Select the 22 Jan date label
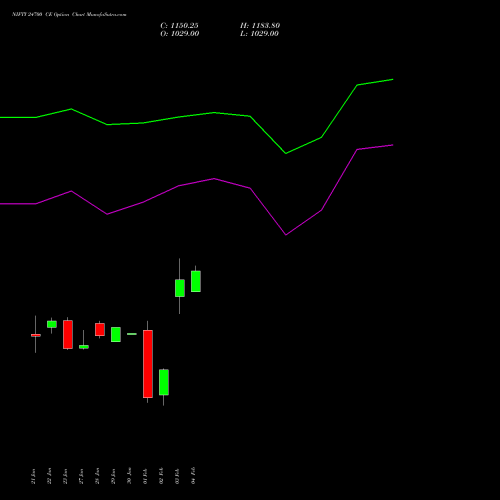 click(x=49, y=476)
